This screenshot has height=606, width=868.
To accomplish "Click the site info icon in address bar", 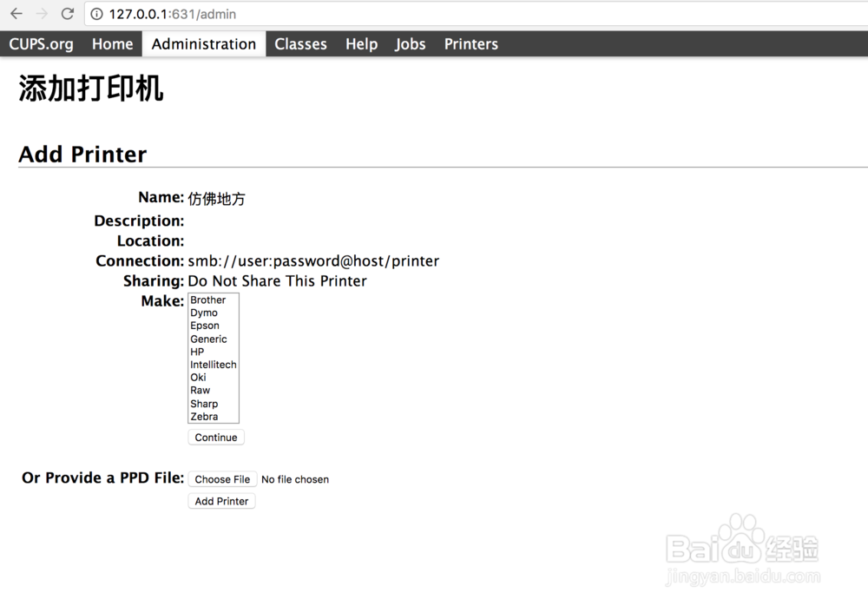I will pos(97,15).
